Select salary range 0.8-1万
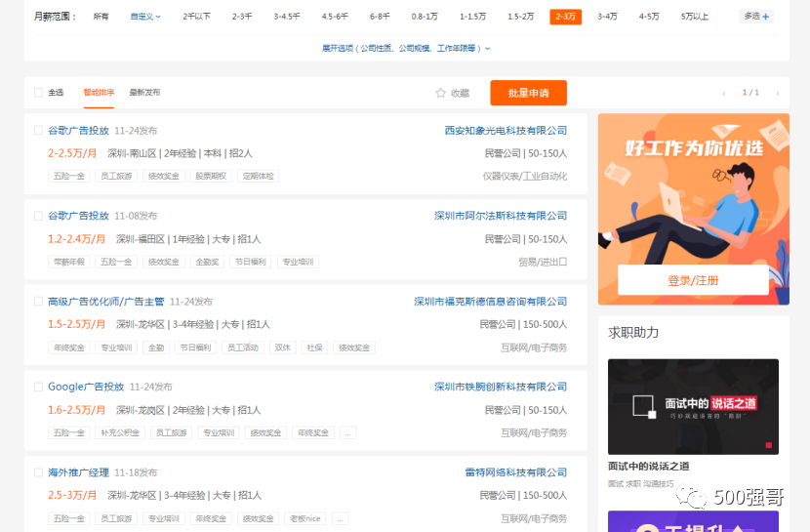The height and width of the screenshot is (532, 810). point(425,17)
